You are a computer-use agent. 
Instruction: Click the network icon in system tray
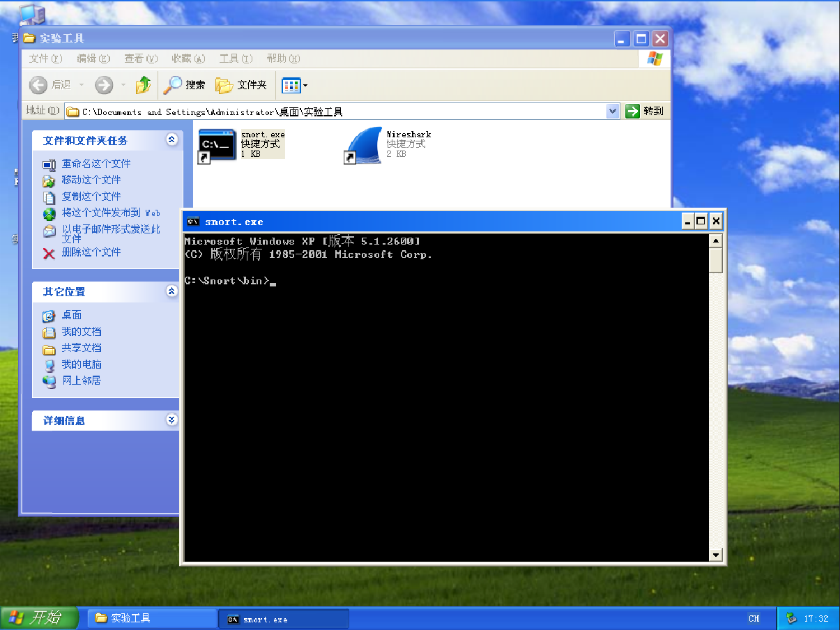[x=793, y=617]
